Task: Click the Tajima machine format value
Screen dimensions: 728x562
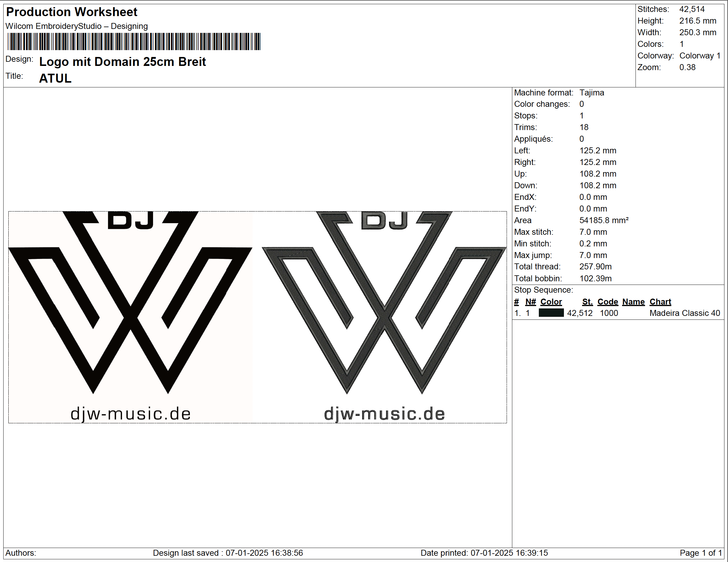Action: (591, 93)
